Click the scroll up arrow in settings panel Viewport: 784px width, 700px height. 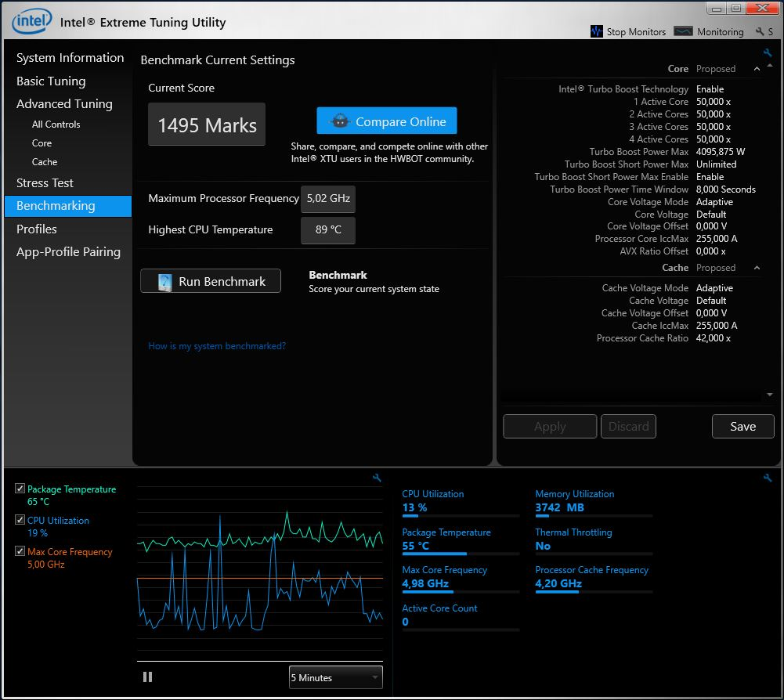click(769, 66)
